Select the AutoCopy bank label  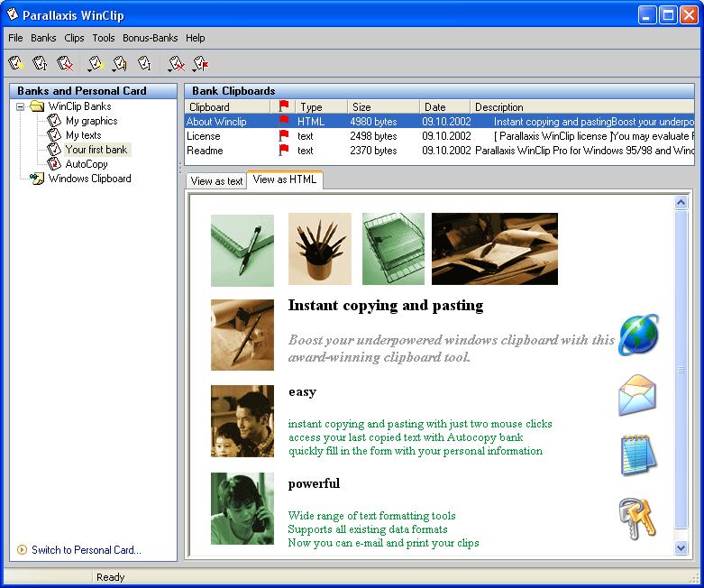tap(87, 164)
